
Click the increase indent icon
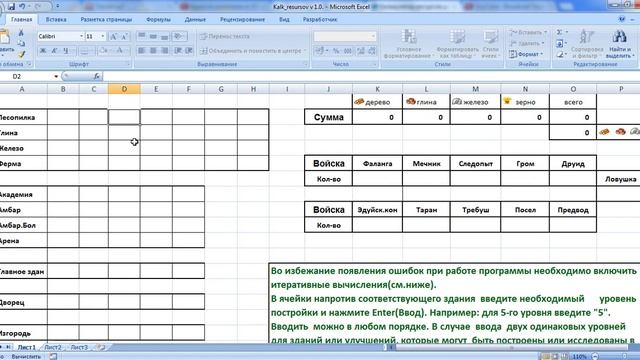pyautogui.click(x=189, y=51)
